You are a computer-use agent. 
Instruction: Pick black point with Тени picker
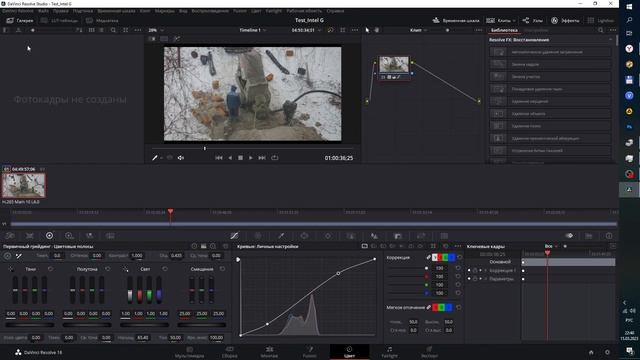point(11,269)
